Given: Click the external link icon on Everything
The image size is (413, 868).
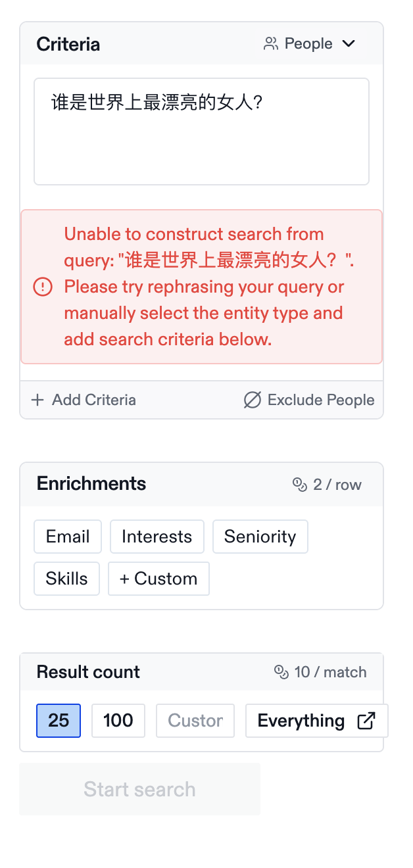Looking at the screenshot, I should pyautogui.click(x=366, y=721).
